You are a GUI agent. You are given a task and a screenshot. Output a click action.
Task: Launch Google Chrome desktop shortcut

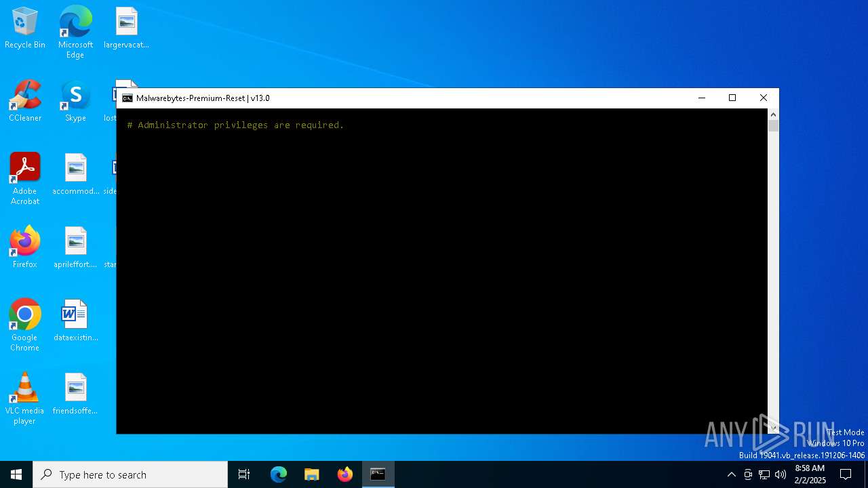coord(25,325)
